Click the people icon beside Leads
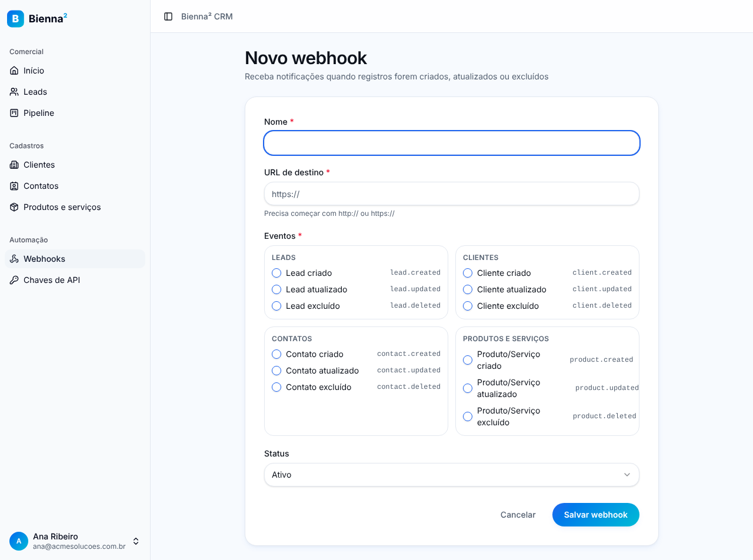753x560 pixels. pos(14,92)
